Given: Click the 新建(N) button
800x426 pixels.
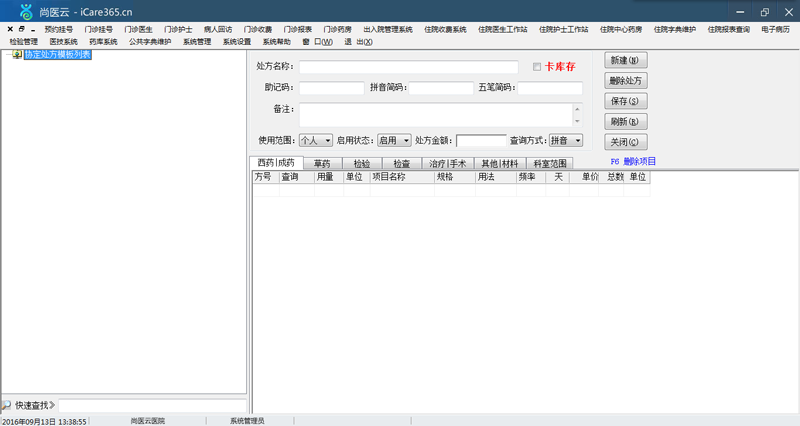Looking at the screenshot, I should coord(626,60).
